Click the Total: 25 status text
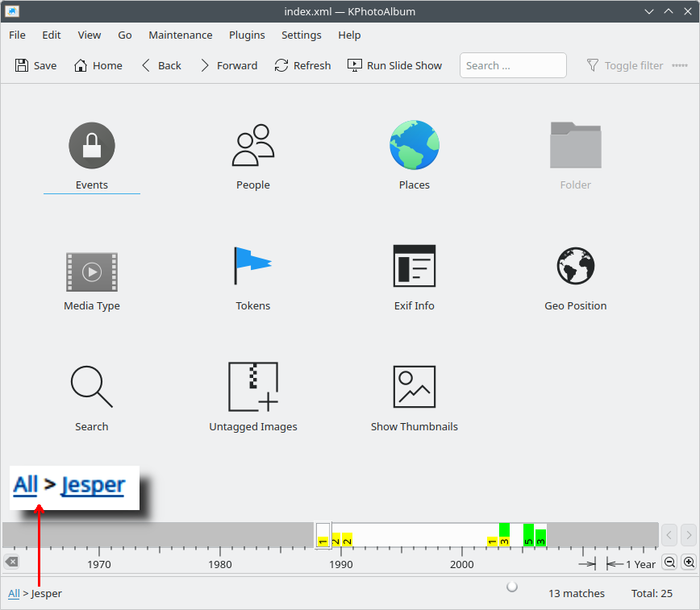The image size is (700, 610). coord(652,594)
